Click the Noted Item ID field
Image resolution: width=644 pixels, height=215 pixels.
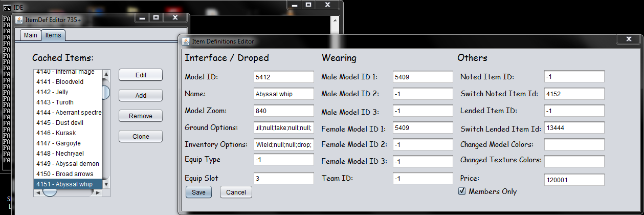pyautogui.click(x=574, y=76)
